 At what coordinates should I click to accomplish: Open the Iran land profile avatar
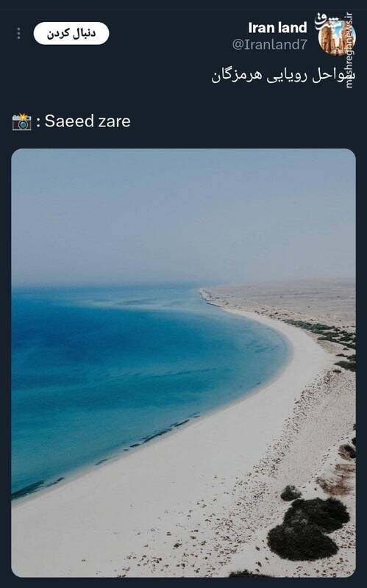click(x=337, y=37)
